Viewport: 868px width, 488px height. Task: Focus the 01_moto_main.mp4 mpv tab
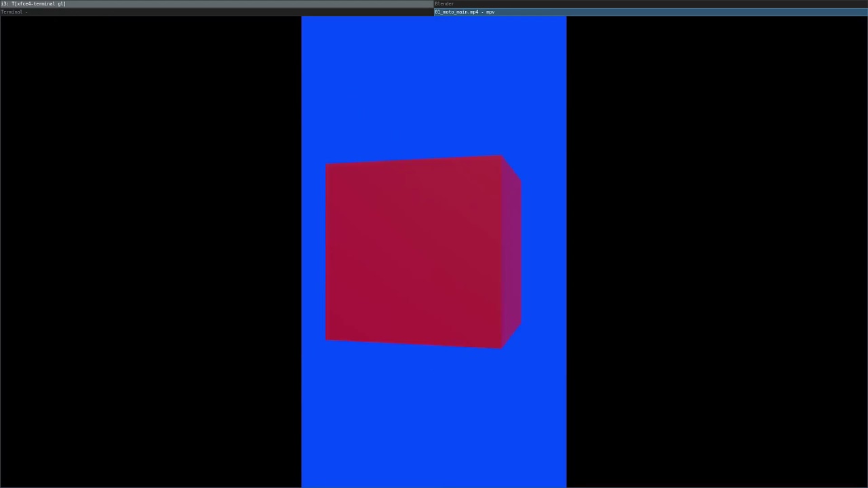click(651, 12)
